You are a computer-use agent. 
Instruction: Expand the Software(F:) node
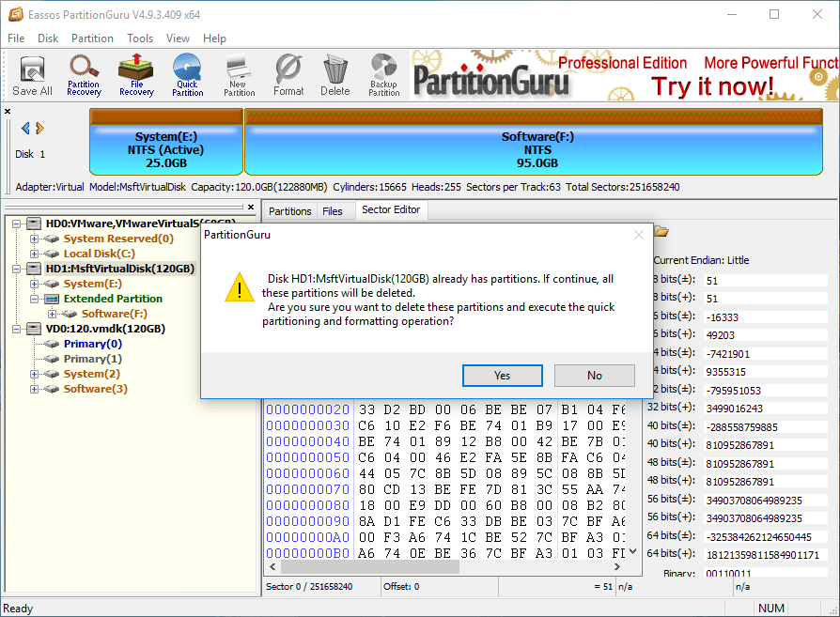coord(52,314)
